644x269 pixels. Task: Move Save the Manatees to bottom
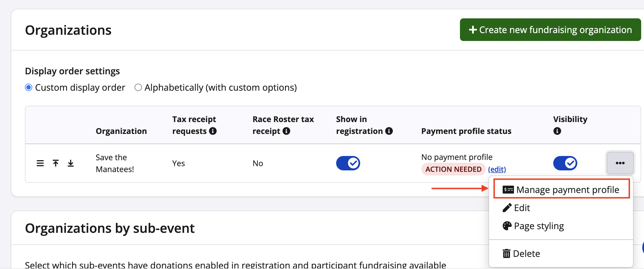(71, 163)
